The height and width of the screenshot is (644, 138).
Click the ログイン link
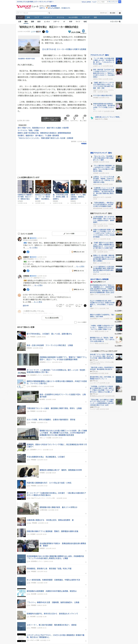pos(42,8)
